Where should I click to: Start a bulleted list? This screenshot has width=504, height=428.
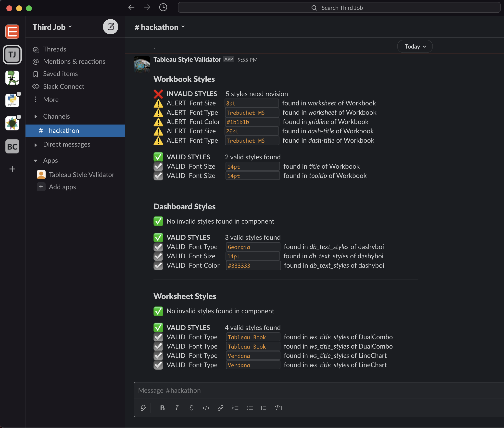click(x=250, y=408)
